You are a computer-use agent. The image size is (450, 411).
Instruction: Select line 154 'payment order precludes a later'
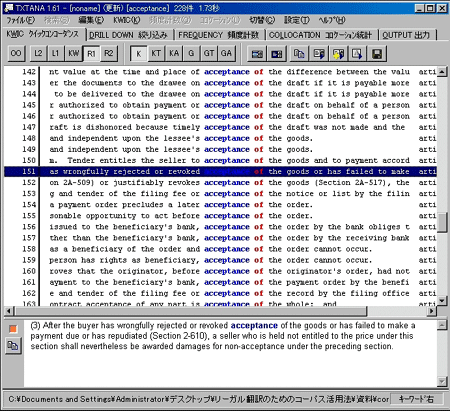point(221,205)
